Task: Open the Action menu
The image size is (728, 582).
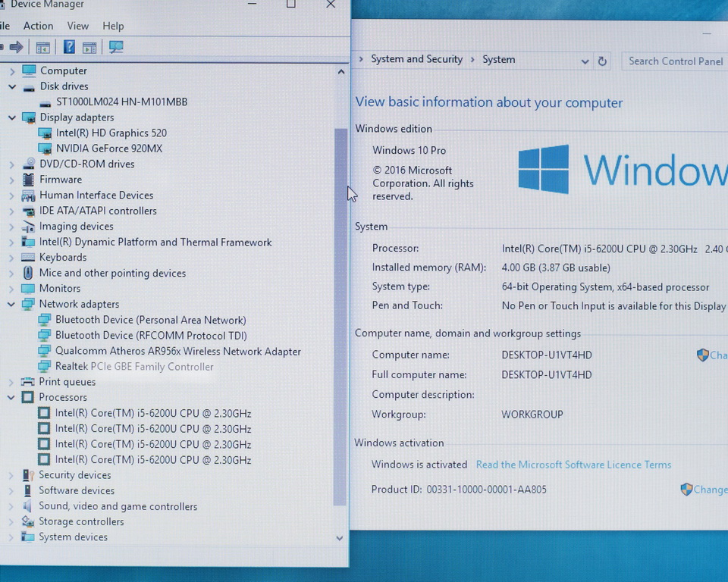Action: pyautogui.click(x=38, y=26)
